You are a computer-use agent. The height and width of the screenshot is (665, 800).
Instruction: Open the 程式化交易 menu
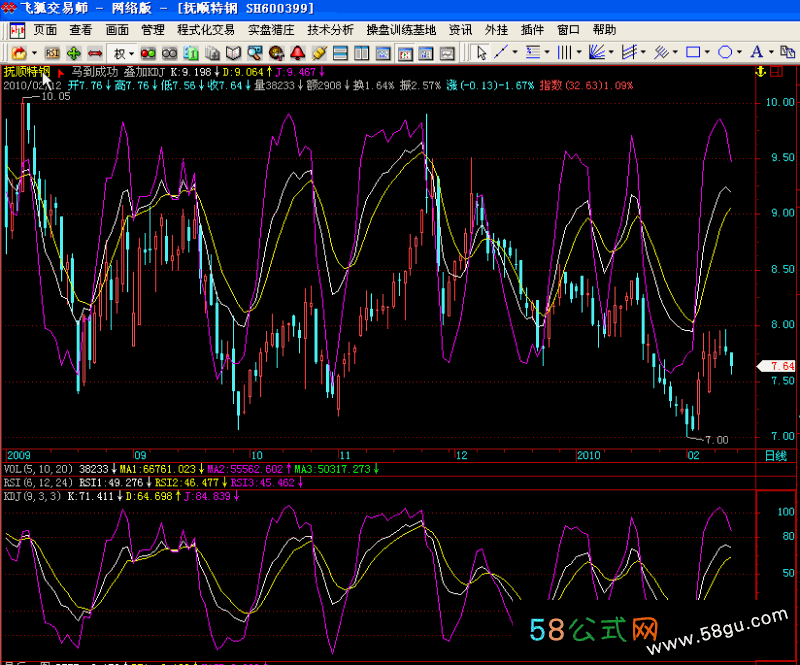[206, 30]
